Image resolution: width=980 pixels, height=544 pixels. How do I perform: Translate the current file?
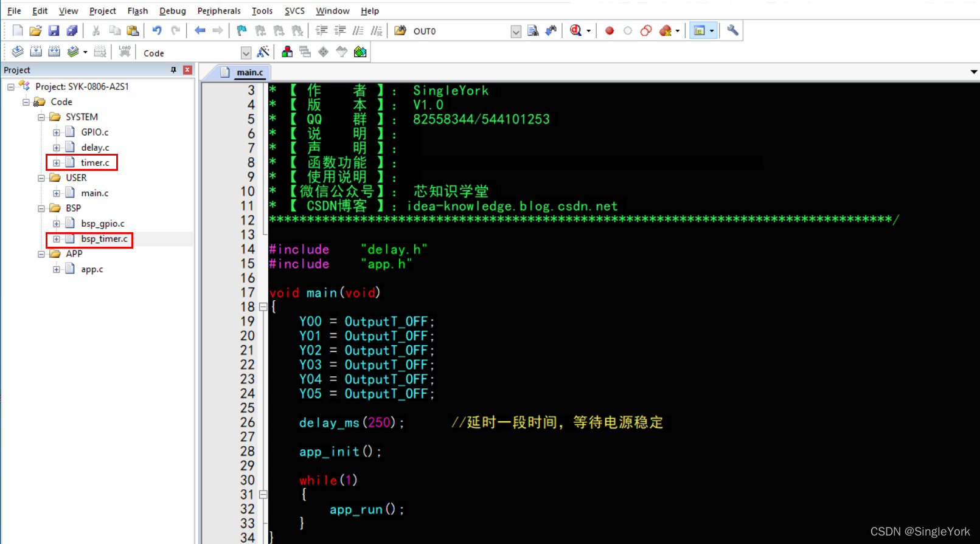(18, 52)
